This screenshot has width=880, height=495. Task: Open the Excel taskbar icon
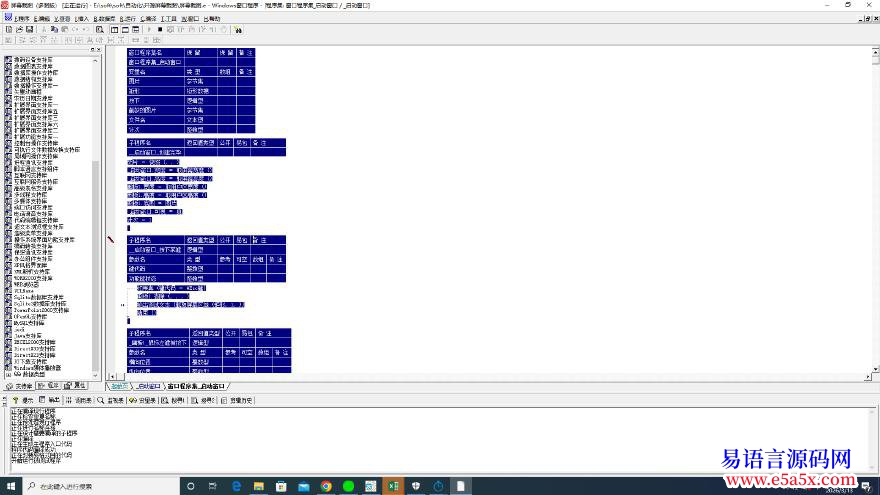click(x=393, y=486)
